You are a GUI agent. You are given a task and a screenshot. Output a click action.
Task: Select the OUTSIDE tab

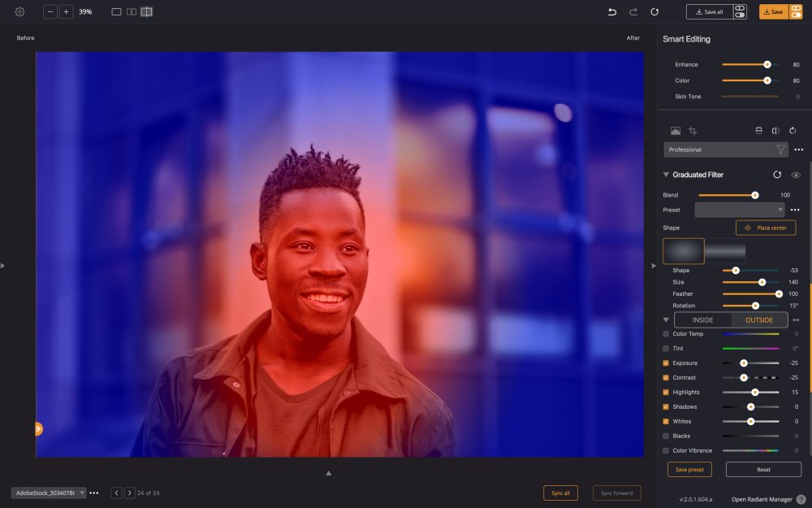click(758, 319)
